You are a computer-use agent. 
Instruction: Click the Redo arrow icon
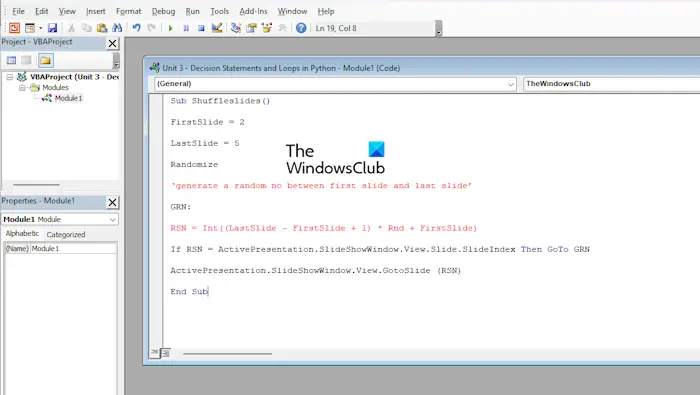(x=152, y=28)
